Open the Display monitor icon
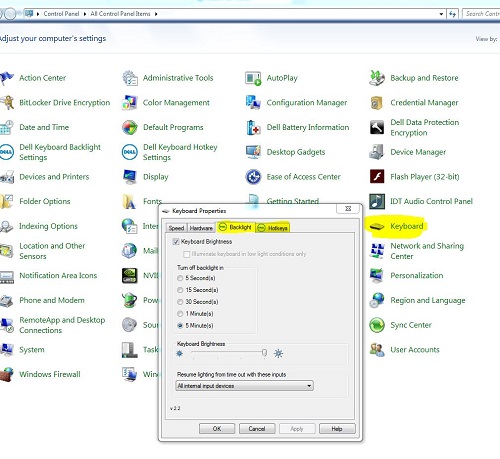 [x=130, y=177]
